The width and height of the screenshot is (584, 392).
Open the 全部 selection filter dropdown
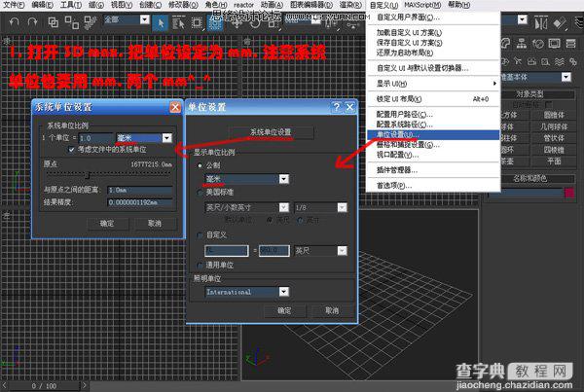(144, 19)
